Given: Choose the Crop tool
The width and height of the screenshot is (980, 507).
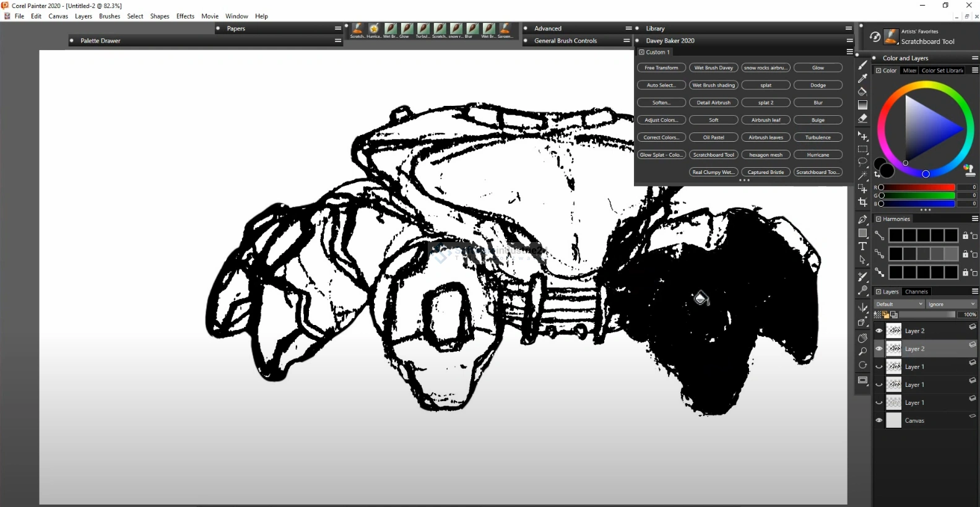Looking at the screenshot, I should 862,202.
